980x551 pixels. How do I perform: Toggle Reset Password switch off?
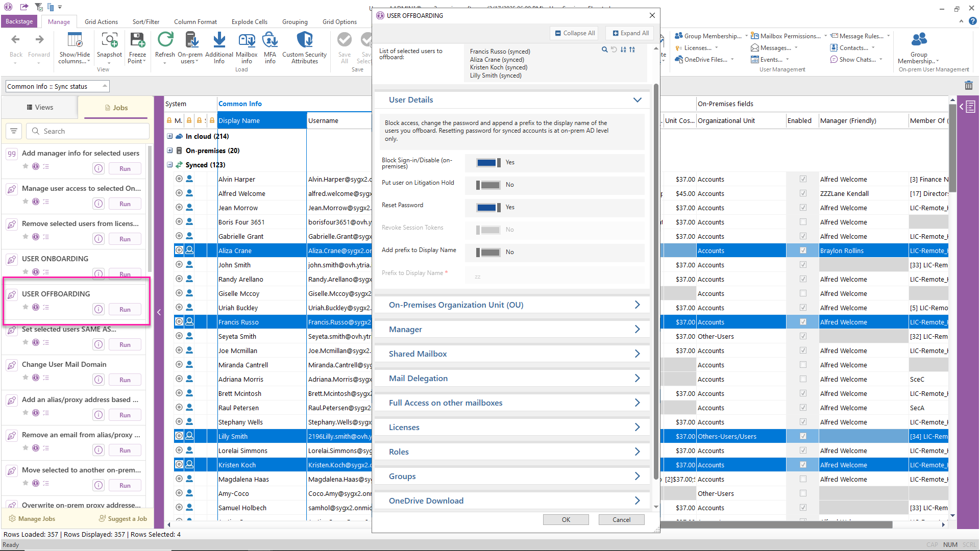(x=488, y=207)
